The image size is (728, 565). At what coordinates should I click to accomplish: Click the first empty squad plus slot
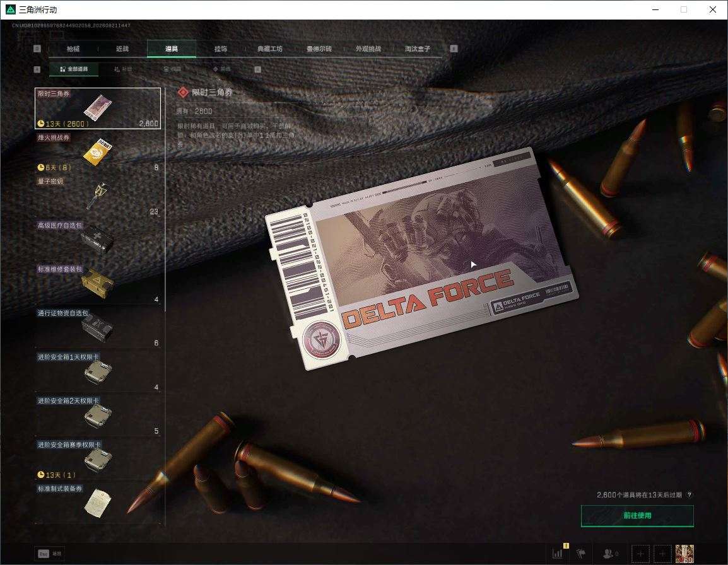(x=640, y=554)
